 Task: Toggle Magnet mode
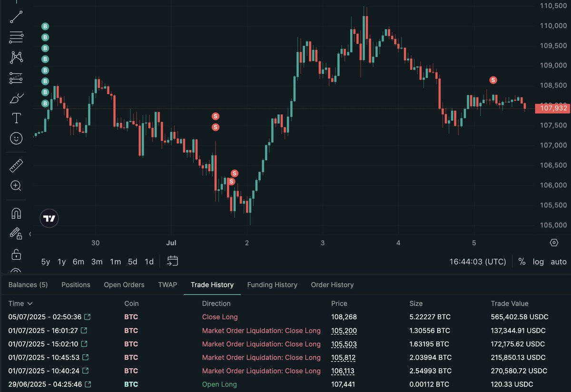[x=16, y=213]
